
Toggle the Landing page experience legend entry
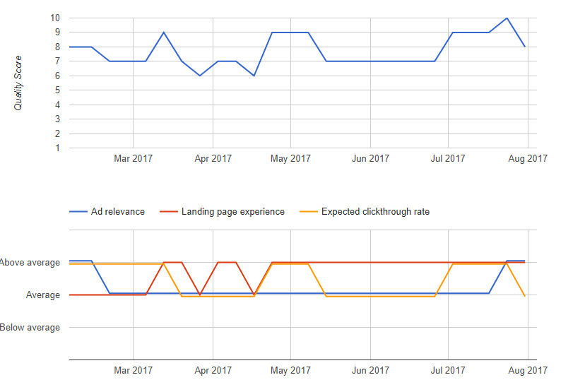coord(232,211)
